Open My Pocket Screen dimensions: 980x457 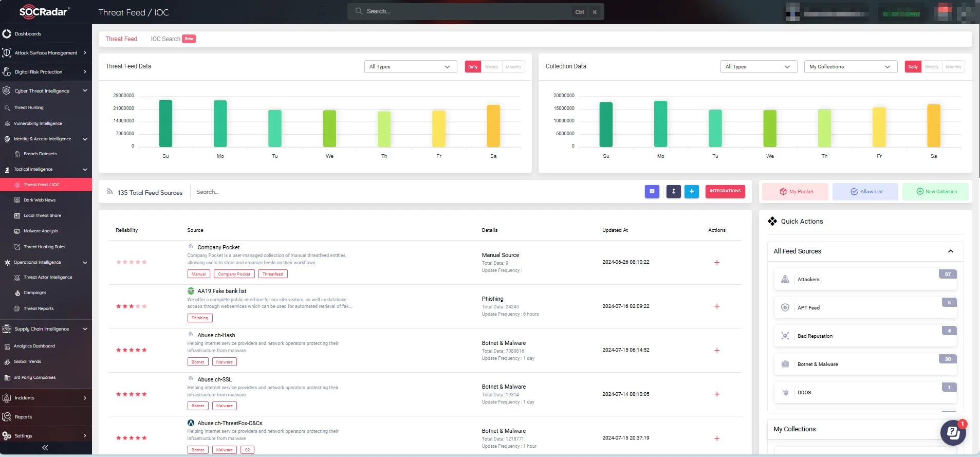[x=795, y=192]
